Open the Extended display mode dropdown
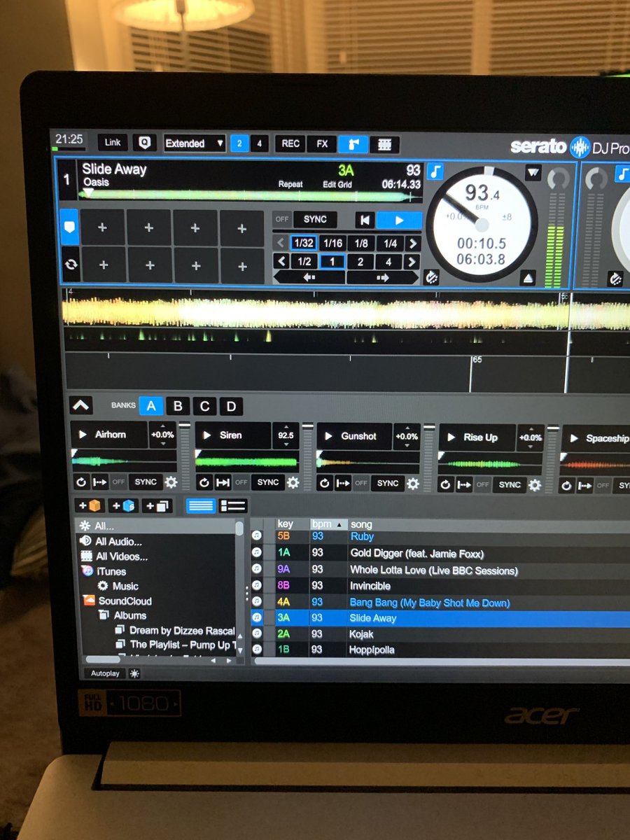 194,143
